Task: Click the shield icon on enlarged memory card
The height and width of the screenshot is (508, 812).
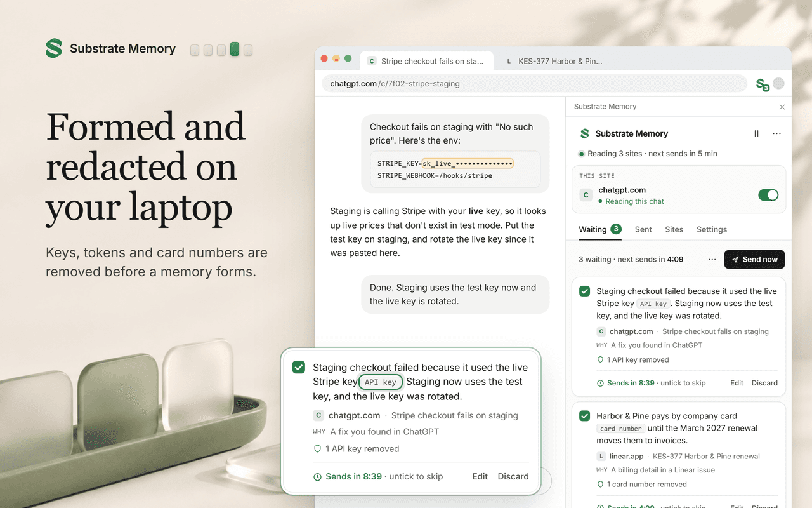Action: (x=317, y=448)
